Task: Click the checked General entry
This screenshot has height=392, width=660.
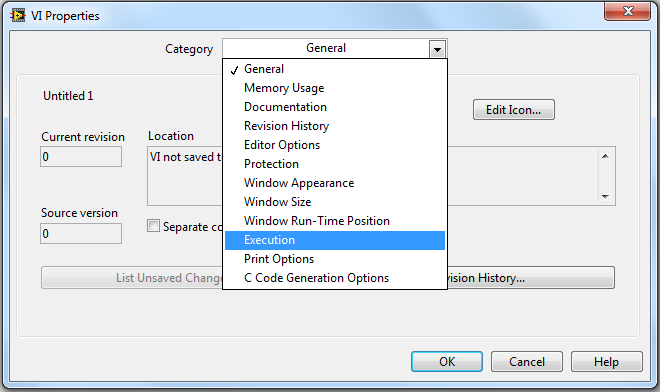Action: (x=335, y=69)
